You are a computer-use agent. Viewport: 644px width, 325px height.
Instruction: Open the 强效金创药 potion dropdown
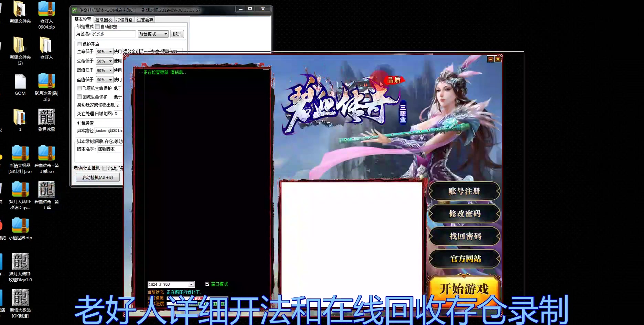137,51
